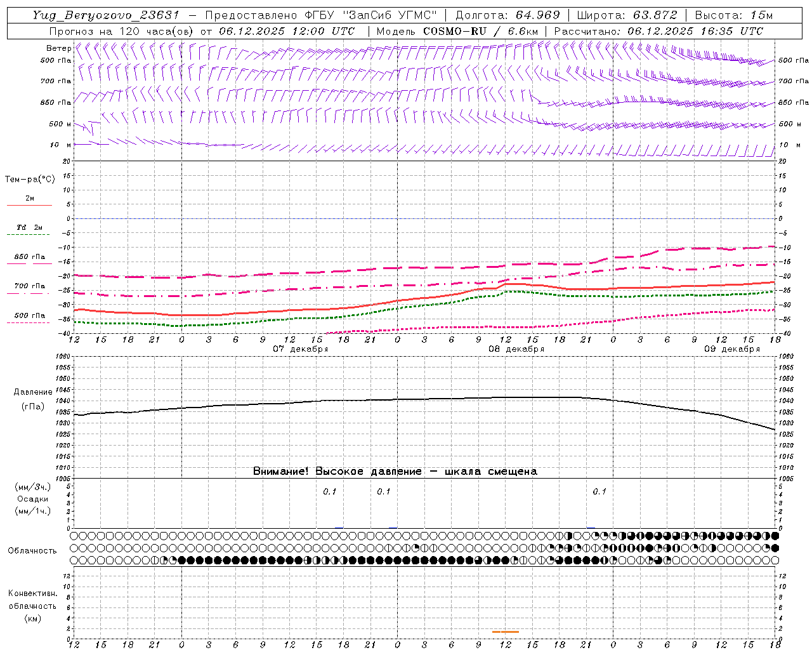Click the 10 м wind level label on left
Screen dimensions: 812x650
tap(60, 145)
